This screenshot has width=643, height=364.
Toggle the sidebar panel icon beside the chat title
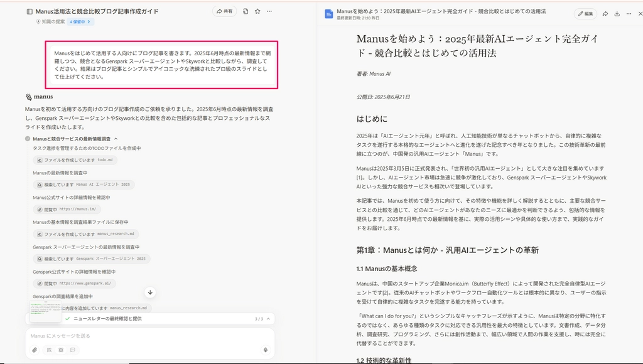tap(30, 11)
